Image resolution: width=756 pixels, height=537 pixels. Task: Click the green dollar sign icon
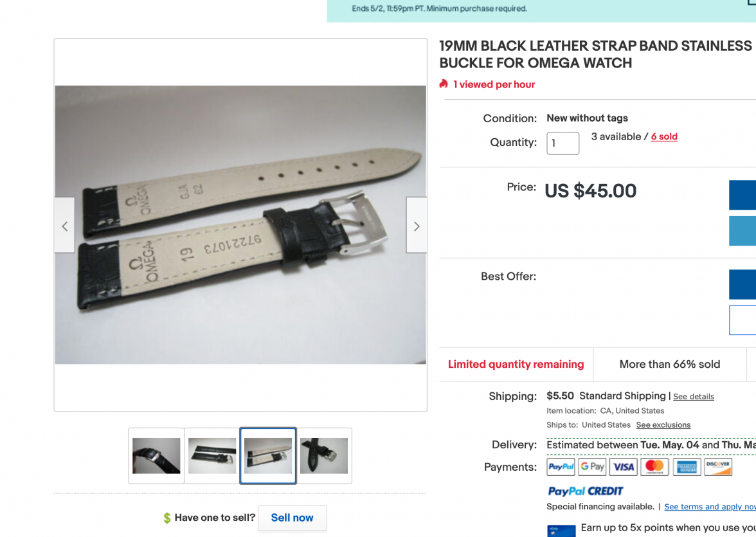(167, 518)
